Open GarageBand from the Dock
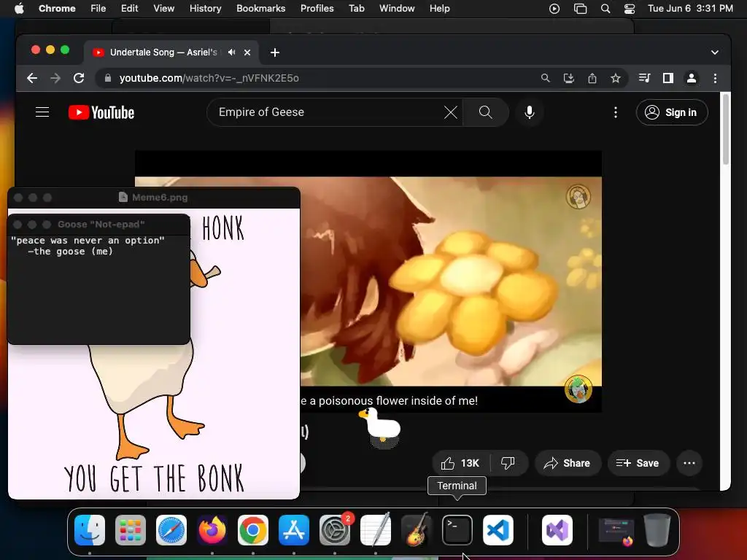This screenshot has width=747, height=560. click(x=417, y=529)
